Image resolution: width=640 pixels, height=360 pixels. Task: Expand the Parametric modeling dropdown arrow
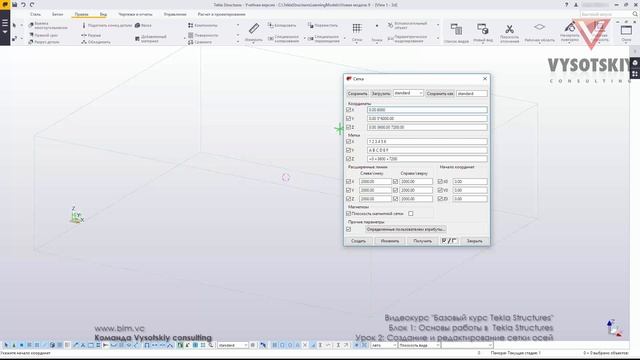[438, 39]
